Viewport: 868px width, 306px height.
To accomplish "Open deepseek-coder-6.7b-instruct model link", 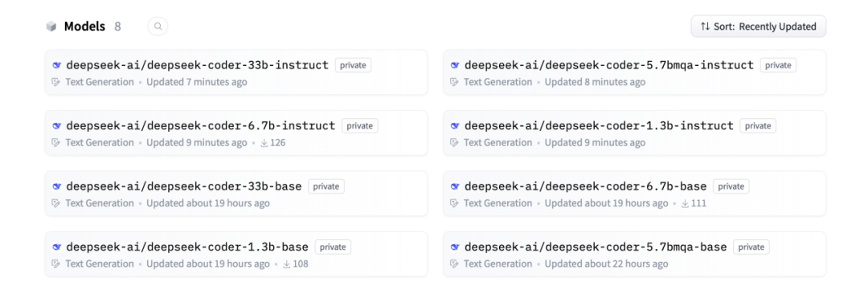I will click(200, 125).
